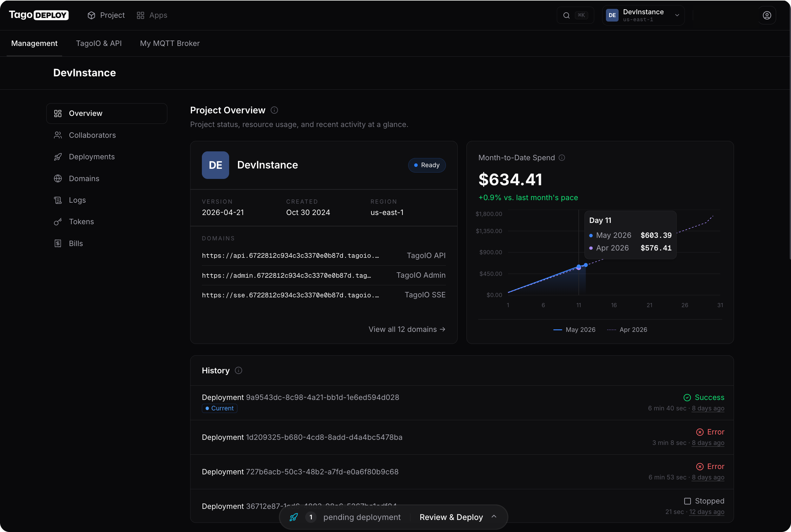The width and height of the screenshot is (791, 532).
Task: Switch to the Management tab
Action: (34, 43)
